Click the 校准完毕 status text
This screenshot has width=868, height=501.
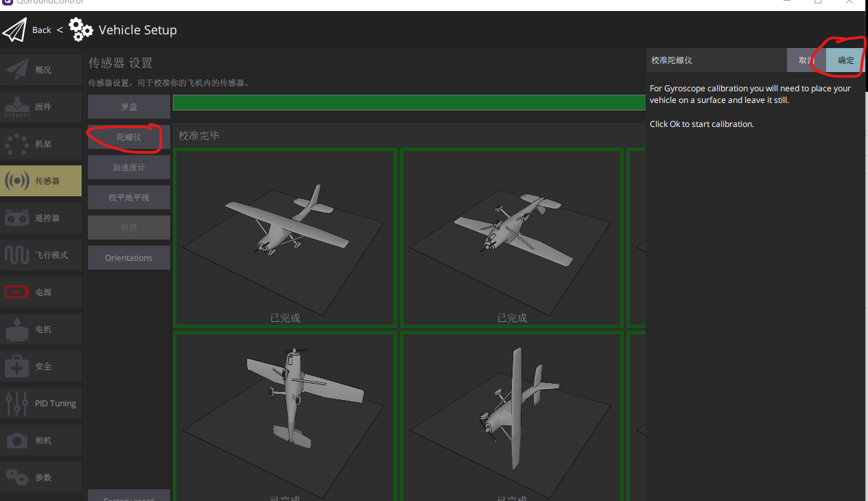point(199,136)
